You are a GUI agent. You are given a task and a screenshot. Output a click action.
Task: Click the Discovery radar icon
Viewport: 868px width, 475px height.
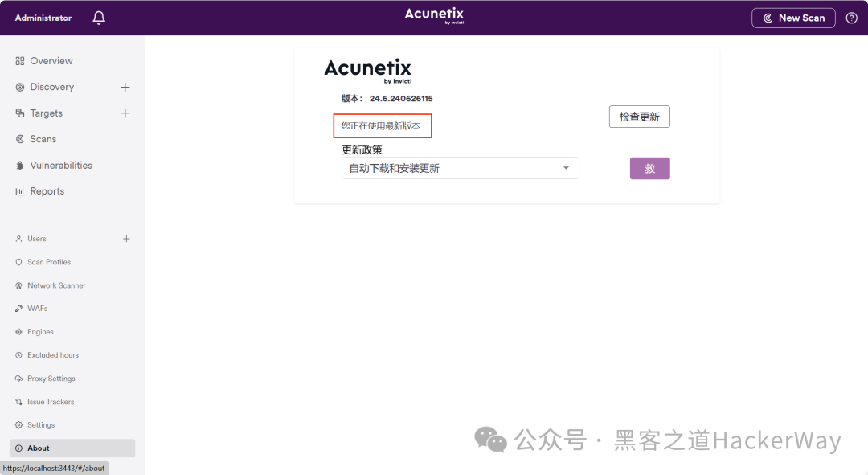(x=20, y=87)
